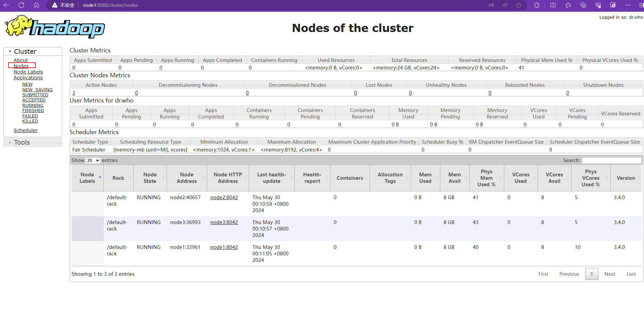
Task: Activate the read aloud icon
Action: (x=505, y=5)
